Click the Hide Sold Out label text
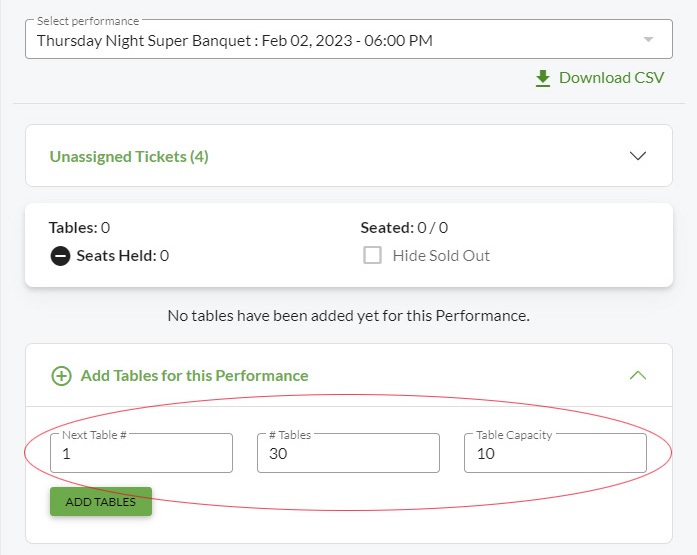 (x=441, y=256)
